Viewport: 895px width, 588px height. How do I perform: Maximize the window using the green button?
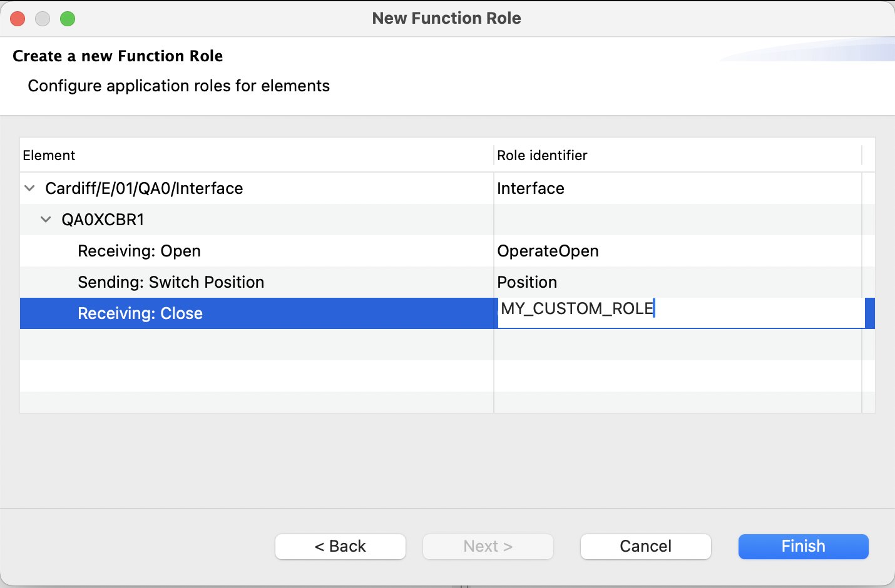[x=68, y=19]
